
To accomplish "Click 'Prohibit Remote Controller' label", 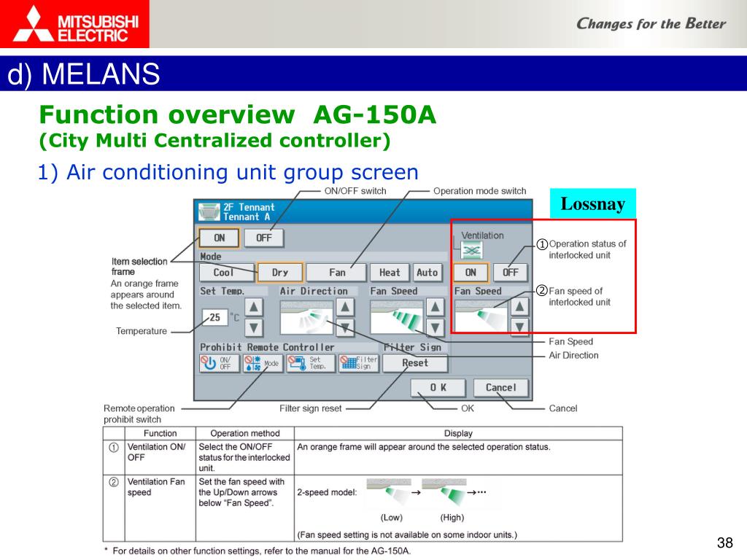I will [x=267, y=347].
